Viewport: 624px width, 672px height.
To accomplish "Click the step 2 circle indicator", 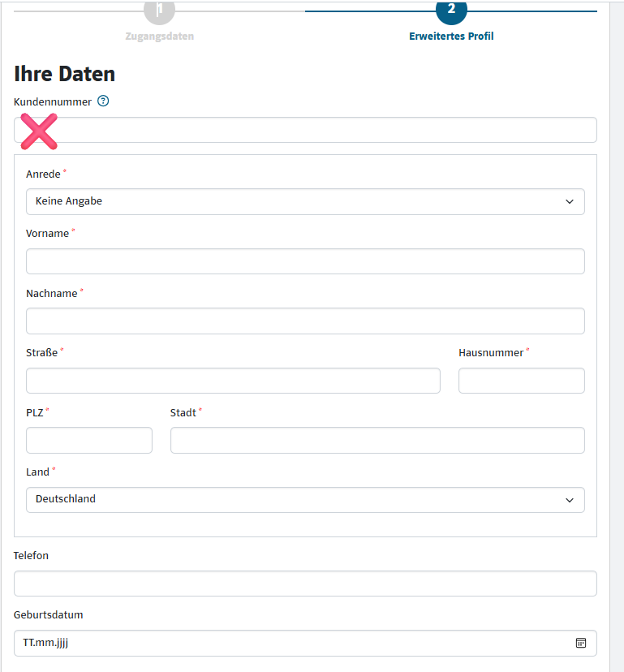I will (451, 9).
